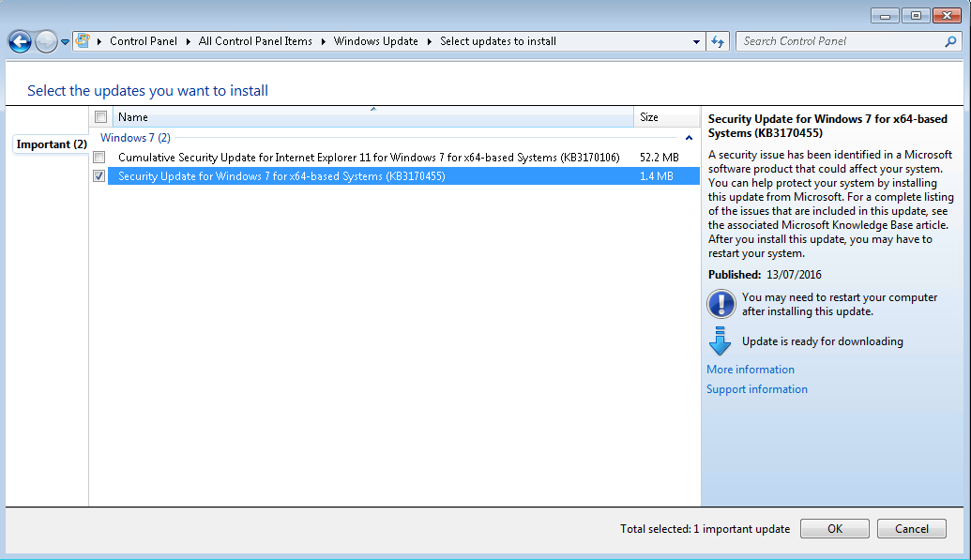The height and width of the screenshot is (560, 971).
Task: Click the 1.4 MB size value
Action: pos(657,176)
